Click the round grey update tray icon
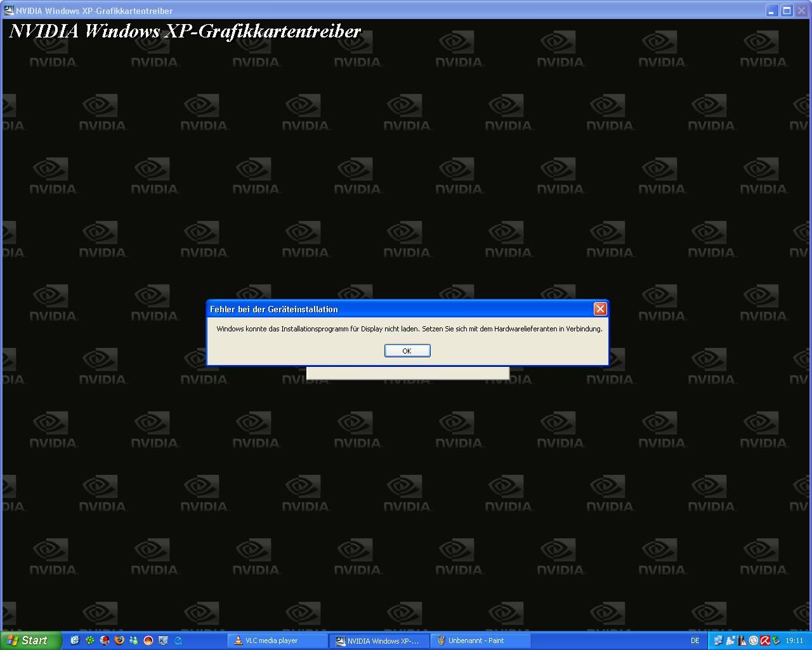 point(754,640)
